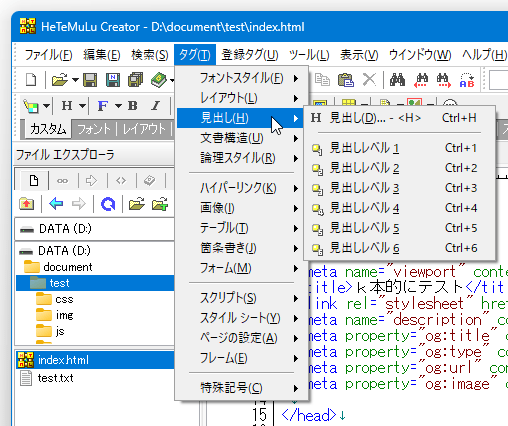
Task: Open the ツール(L) menu
Action: 309,55
